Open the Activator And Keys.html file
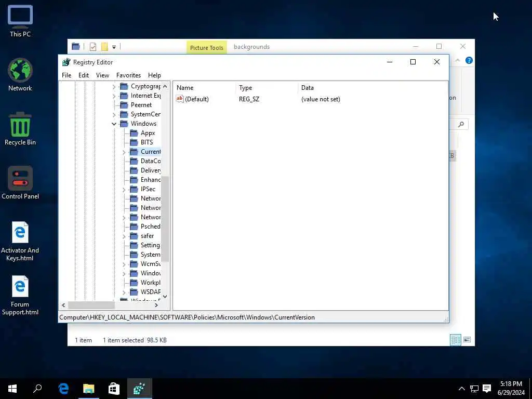 [20, 241]
